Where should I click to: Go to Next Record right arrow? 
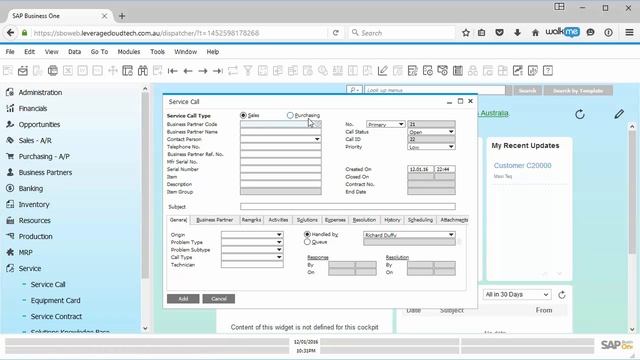(x=203, y=71)
